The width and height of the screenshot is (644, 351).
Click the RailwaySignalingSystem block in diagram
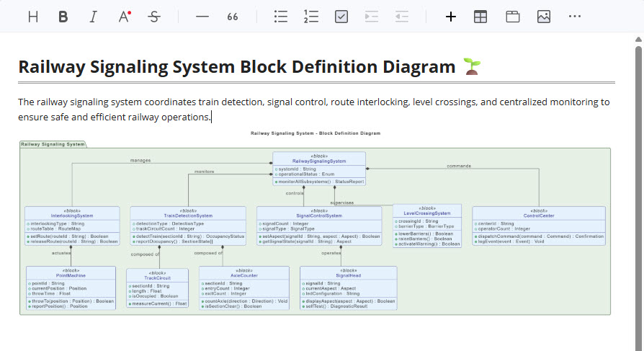tap(319, 169)
